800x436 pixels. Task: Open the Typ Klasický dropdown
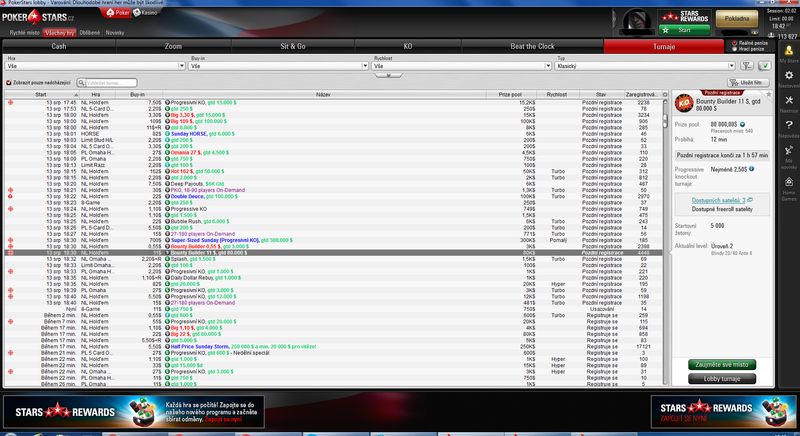point(645,66)
